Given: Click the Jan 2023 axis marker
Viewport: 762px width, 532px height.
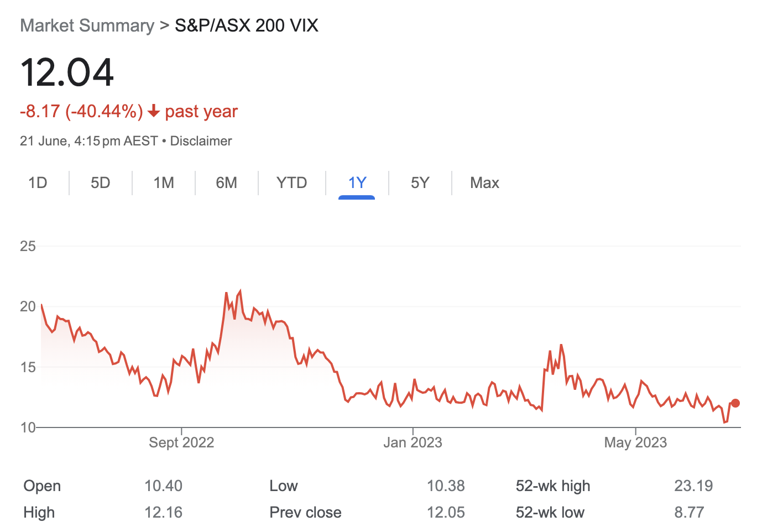Looking at the screenshot, I should 413,442.
